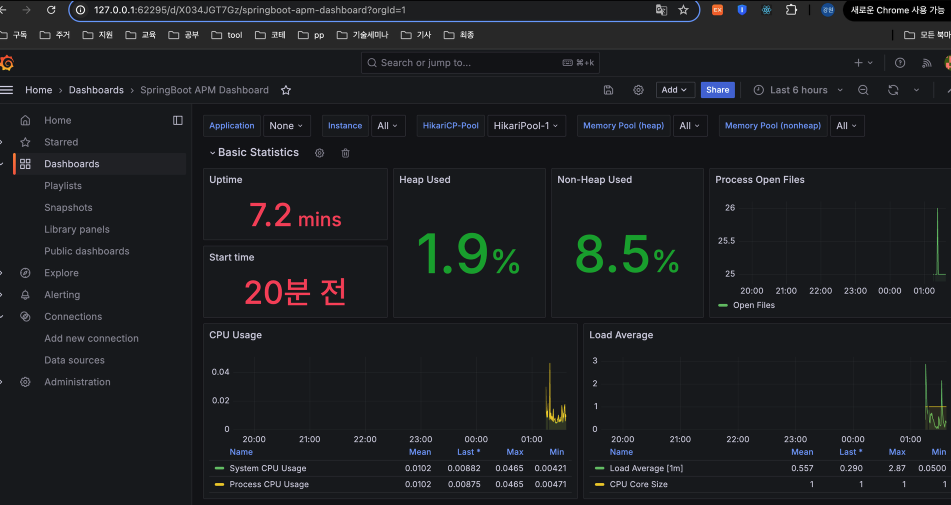The height and width of the screenshot is (505, 951).
Task: Click the Grafana logo icon
Action: click(x=7, y=63)
